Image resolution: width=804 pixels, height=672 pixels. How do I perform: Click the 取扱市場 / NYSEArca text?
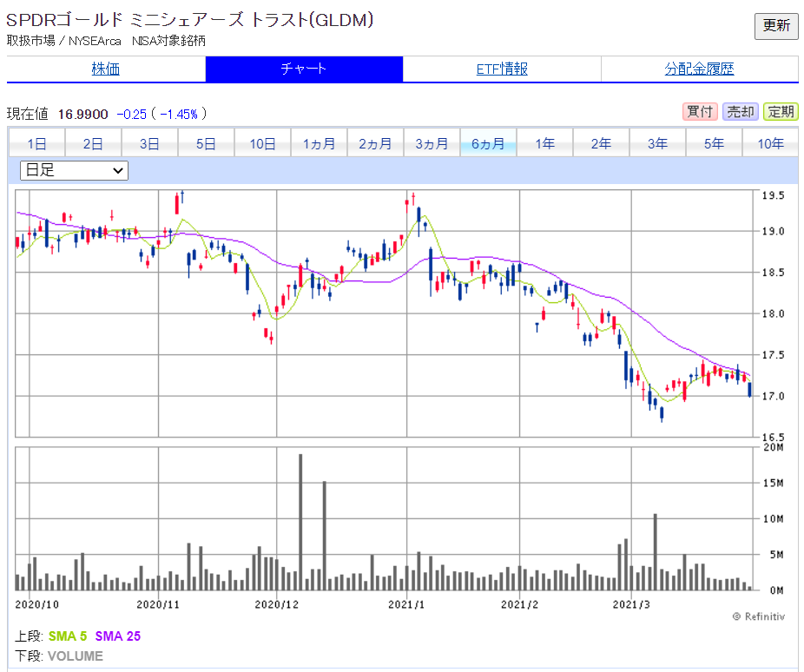click(64, 41)
